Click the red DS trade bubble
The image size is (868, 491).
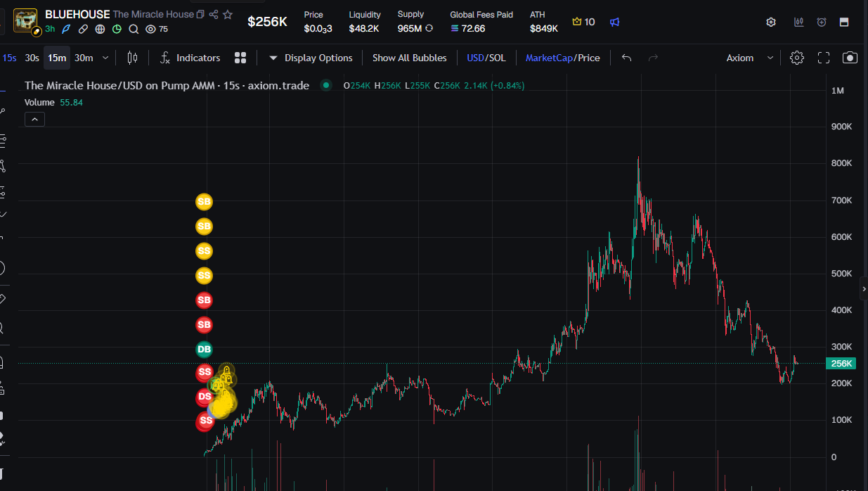[x=205, y=397]
